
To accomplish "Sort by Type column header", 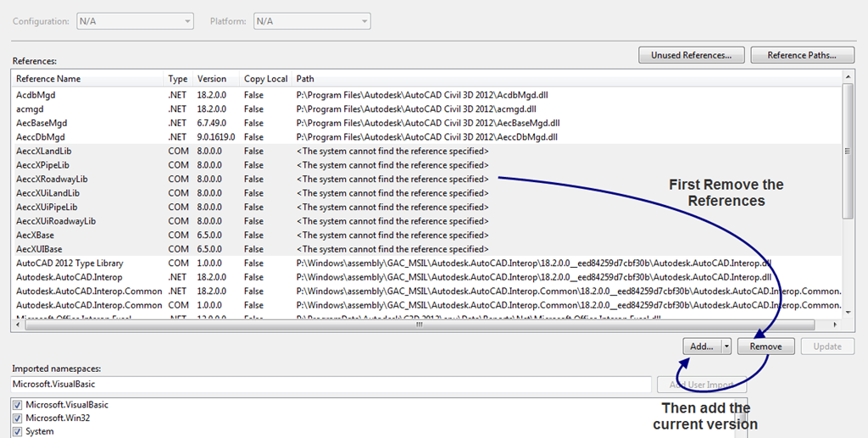I will pos(178,79).
